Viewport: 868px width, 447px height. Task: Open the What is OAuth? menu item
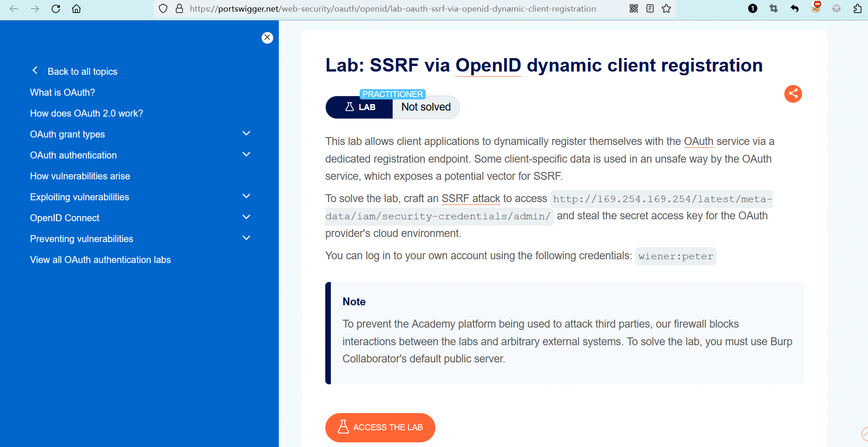(62, 92)
